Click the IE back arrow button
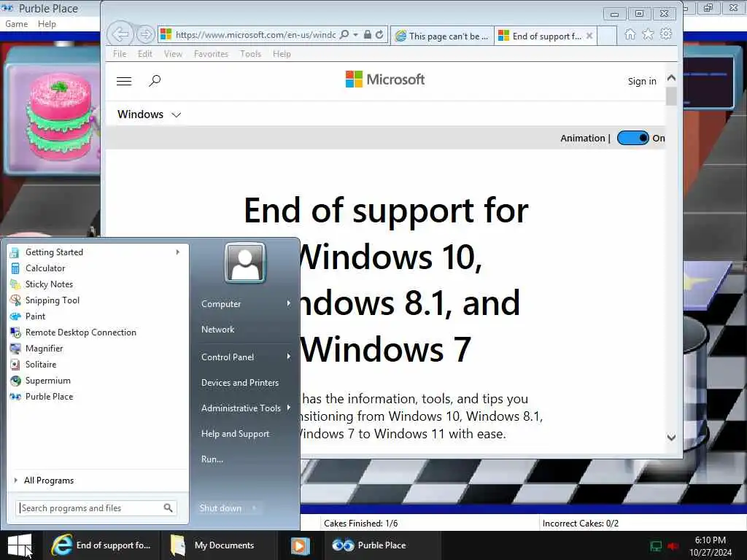Image resolution: width=747 pixels, height=560 pixels. point(120,34)
